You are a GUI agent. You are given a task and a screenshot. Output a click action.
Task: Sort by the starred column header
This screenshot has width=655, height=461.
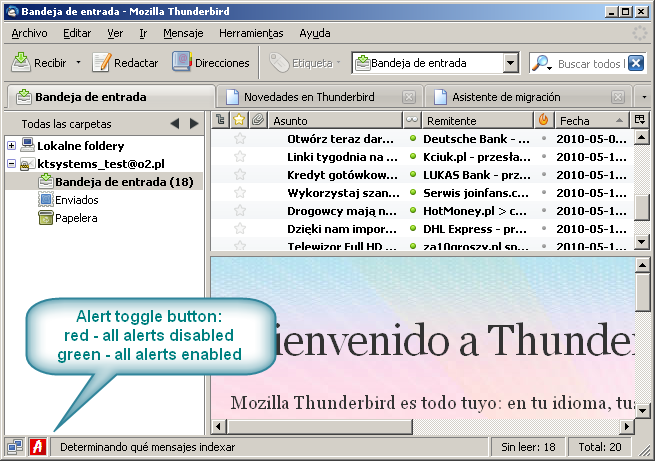click(x=239, y=120)
